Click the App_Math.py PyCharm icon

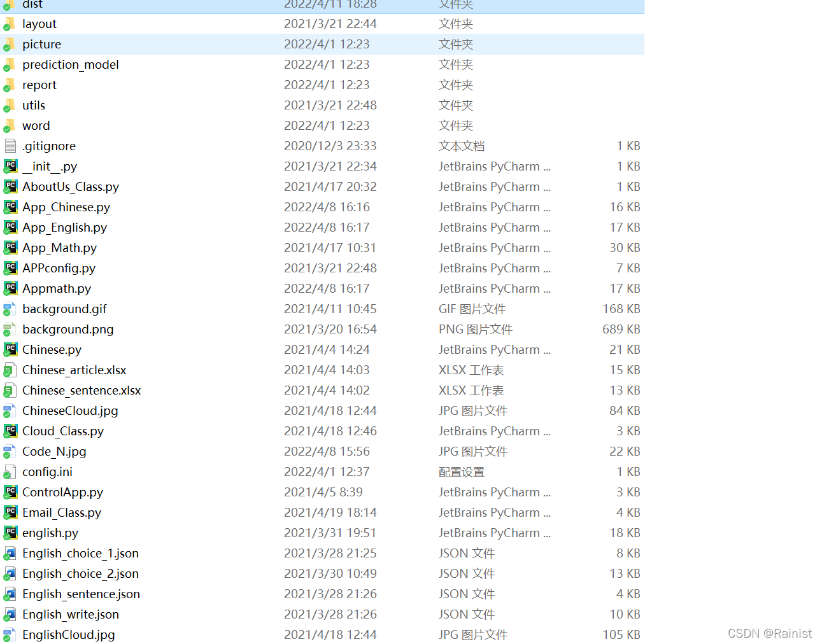click(x=10, y=248)
